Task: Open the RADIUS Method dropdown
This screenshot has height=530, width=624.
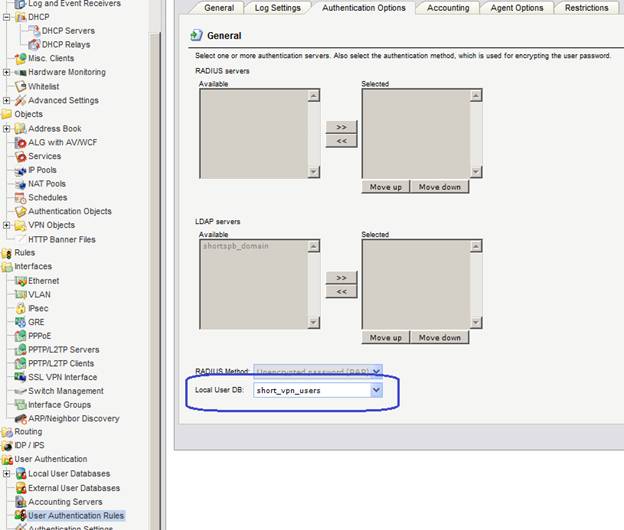Action: coord(376,372)
